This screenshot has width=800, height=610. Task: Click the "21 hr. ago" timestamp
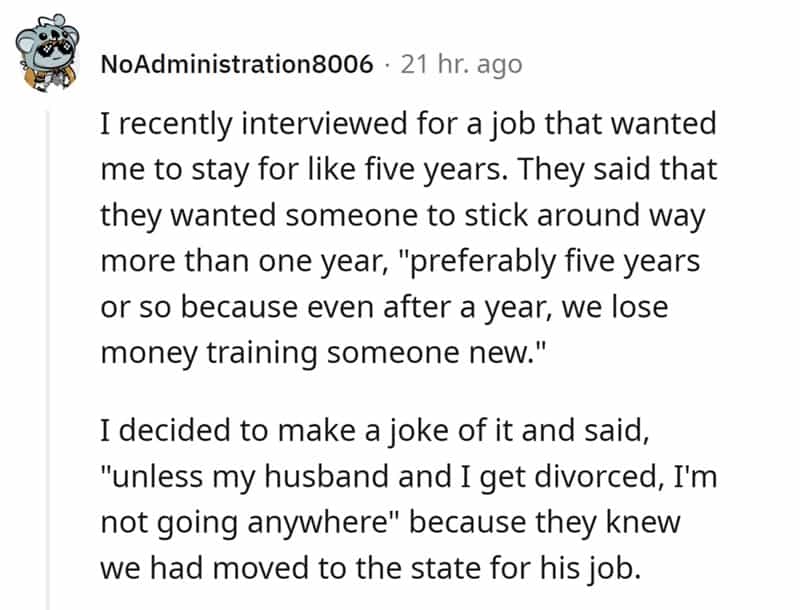coord(460,65)
